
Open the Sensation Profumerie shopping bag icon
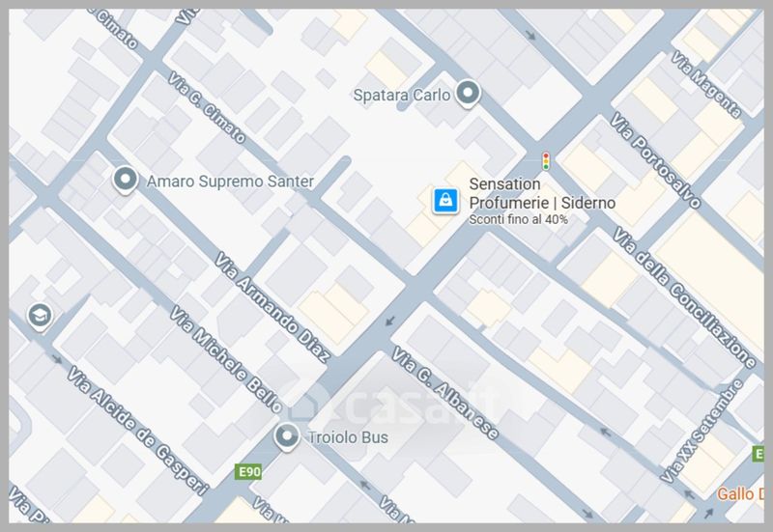click(x=445, y=201)
